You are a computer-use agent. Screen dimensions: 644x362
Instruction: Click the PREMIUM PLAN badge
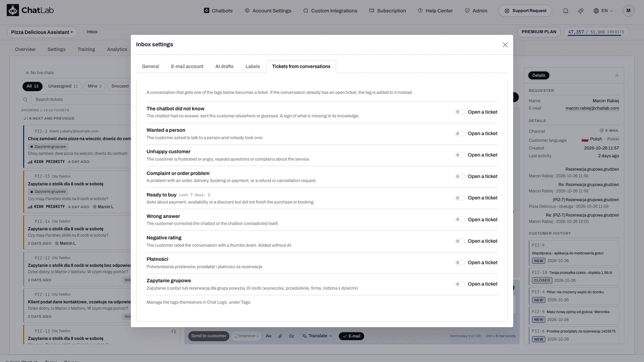(x=539, y=32)
